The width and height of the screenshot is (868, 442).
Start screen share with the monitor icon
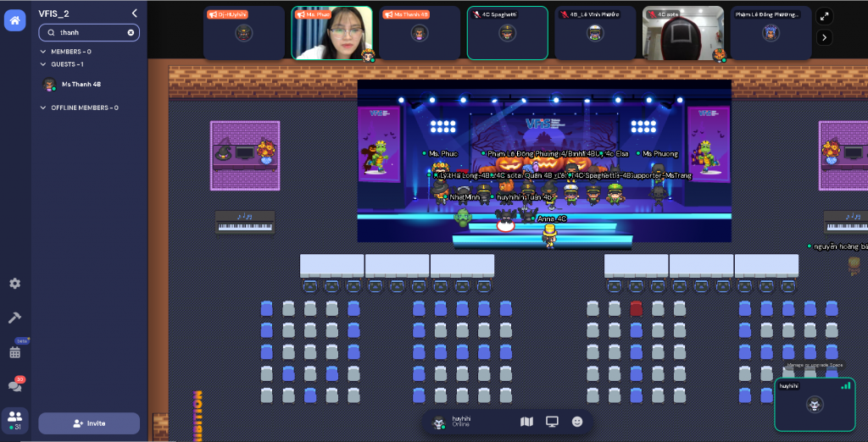tap(552, 422)
